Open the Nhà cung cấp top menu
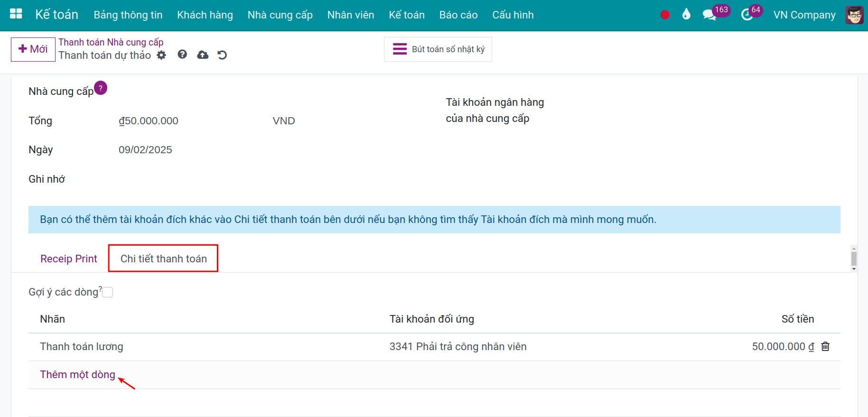Viewport: 868px width, 417px height. [280, 15]
